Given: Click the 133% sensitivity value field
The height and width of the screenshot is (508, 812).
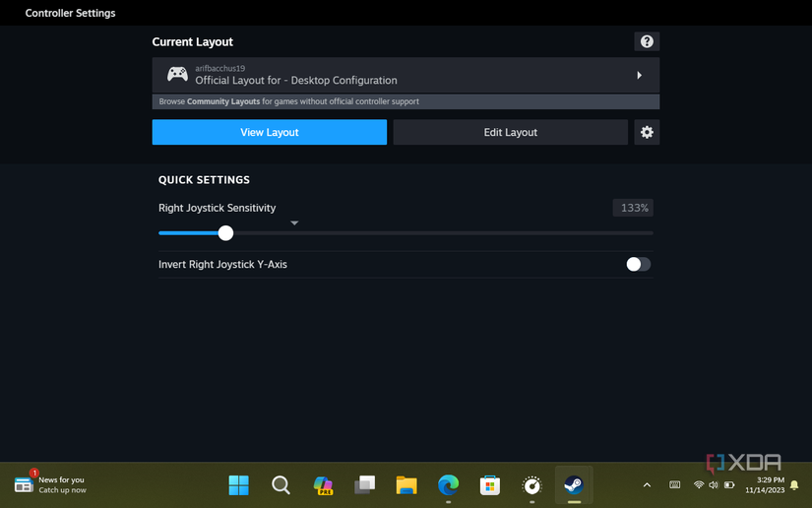Looking at the screenshot, I should 633,208.
